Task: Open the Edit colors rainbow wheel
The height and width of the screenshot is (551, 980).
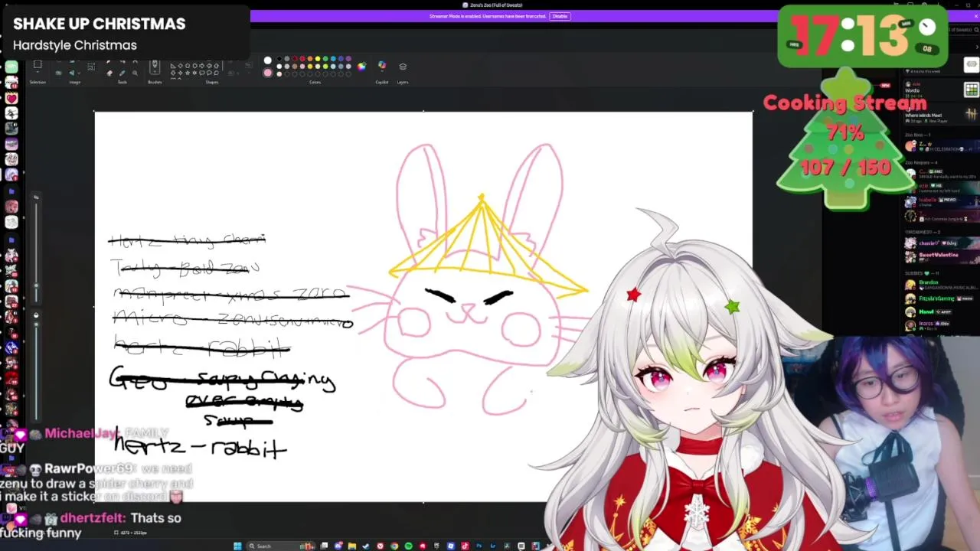Action: [x=361, y=67]
